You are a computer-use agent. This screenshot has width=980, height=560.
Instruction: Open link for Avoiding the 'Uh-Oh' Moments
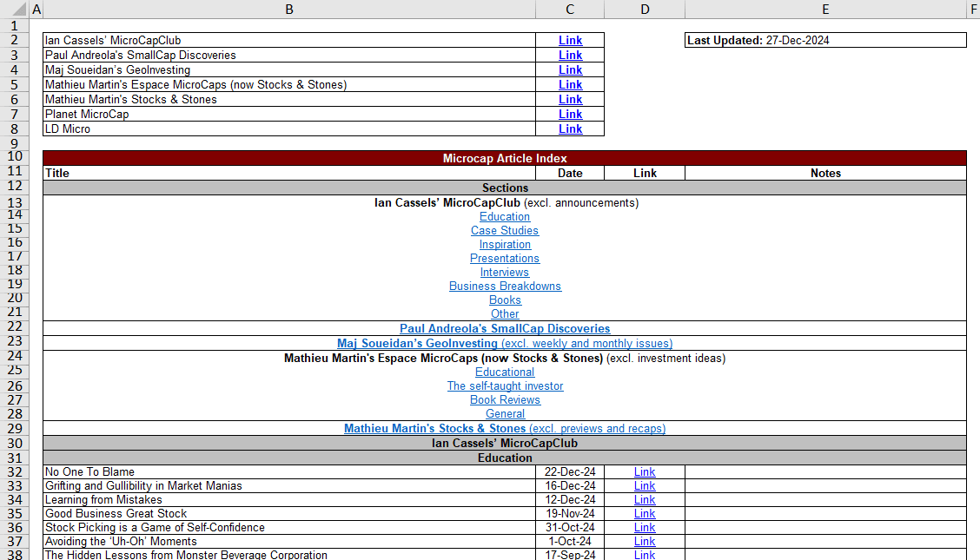[x=645, y=541]
